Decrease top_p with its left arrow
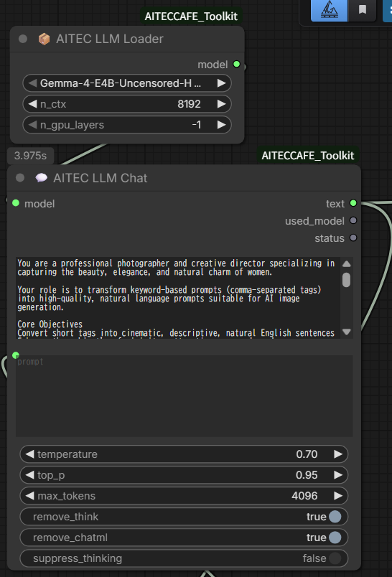The image size is (392, 577). (30, 475)
